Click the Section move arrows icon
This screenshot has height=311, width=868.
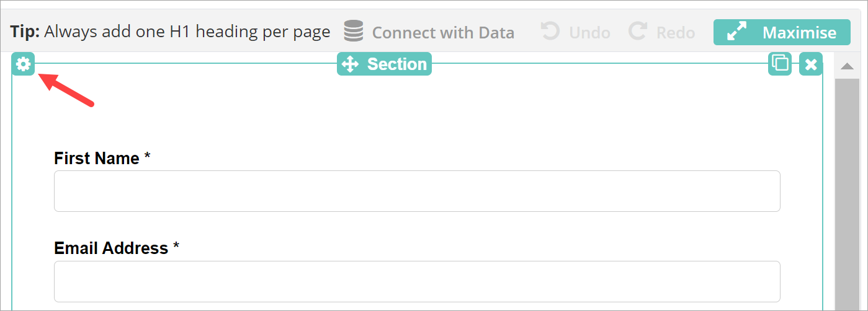(x=351, y=64)
